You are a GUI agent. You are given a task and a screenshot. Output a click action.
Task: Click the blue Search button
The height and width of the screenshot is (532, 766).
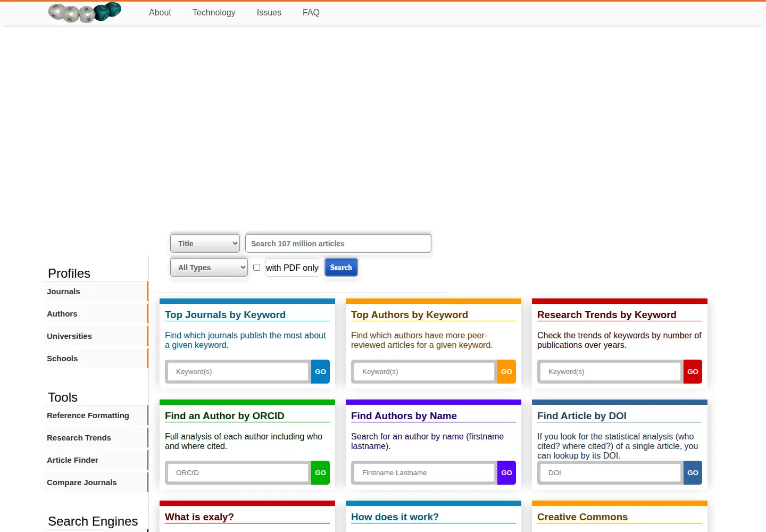pyautogui.click(x=341, y=268)
